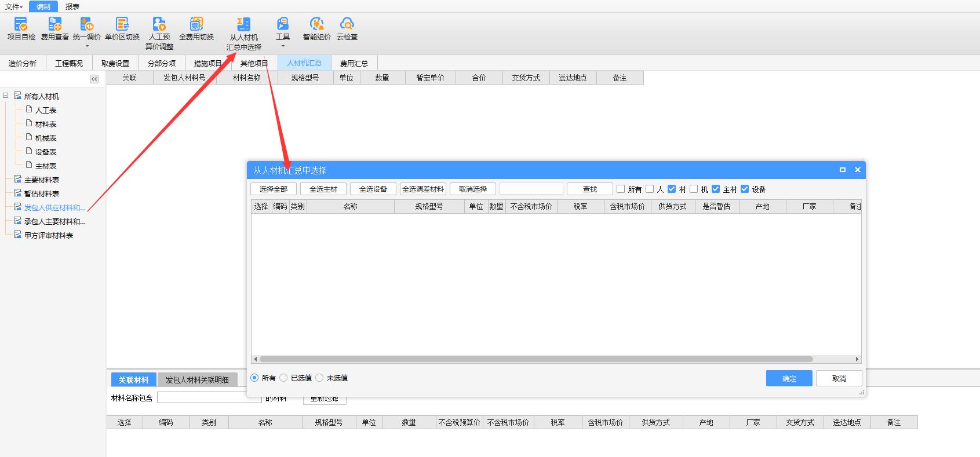Select 承包人主要材料和... node
The width and height of the screenshot is (980, 457).
pos(54,221)
